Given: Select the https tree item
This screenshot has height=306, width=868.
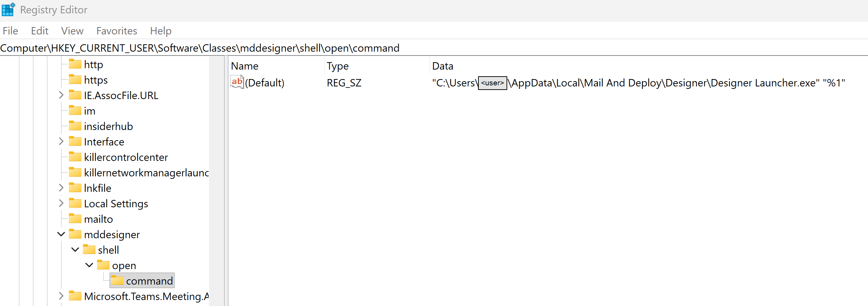Looking at the screenshot, I should coord(96,80).
